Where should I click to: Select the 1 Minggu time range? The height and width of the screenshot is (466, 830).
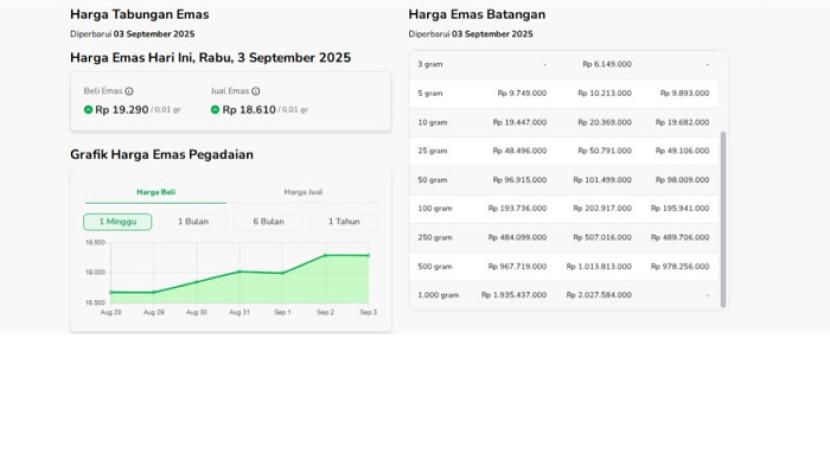(118, 222)
